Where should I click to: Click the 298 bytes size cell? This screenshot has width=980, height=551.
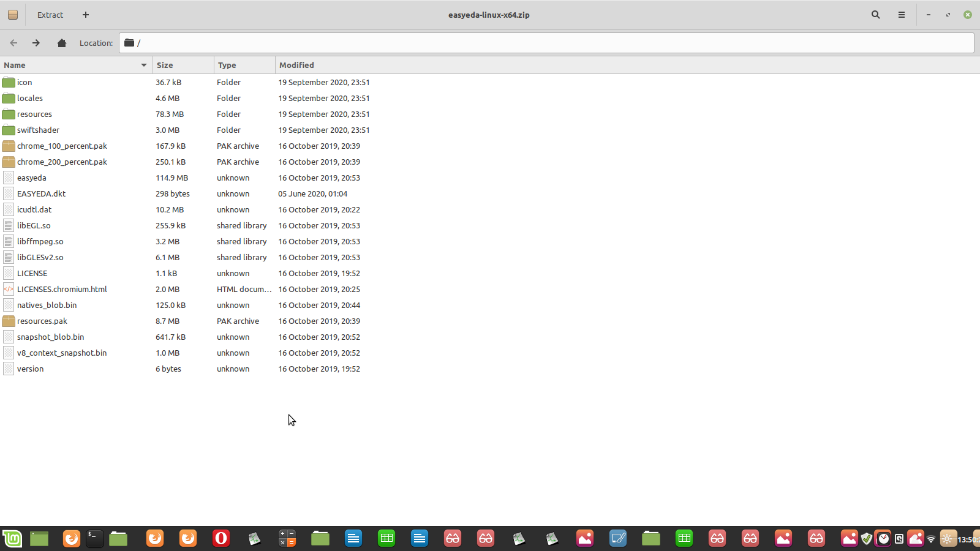click(173, 193)
